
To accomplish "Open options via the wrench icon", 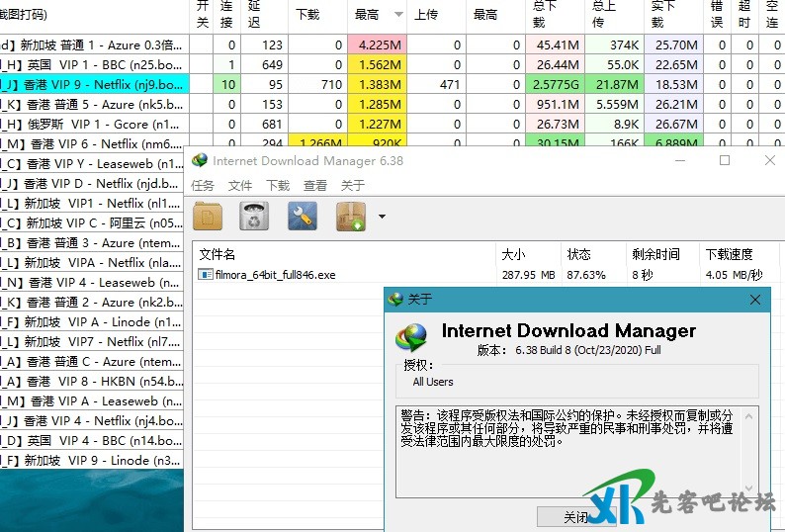I will [x=303, y=215].
